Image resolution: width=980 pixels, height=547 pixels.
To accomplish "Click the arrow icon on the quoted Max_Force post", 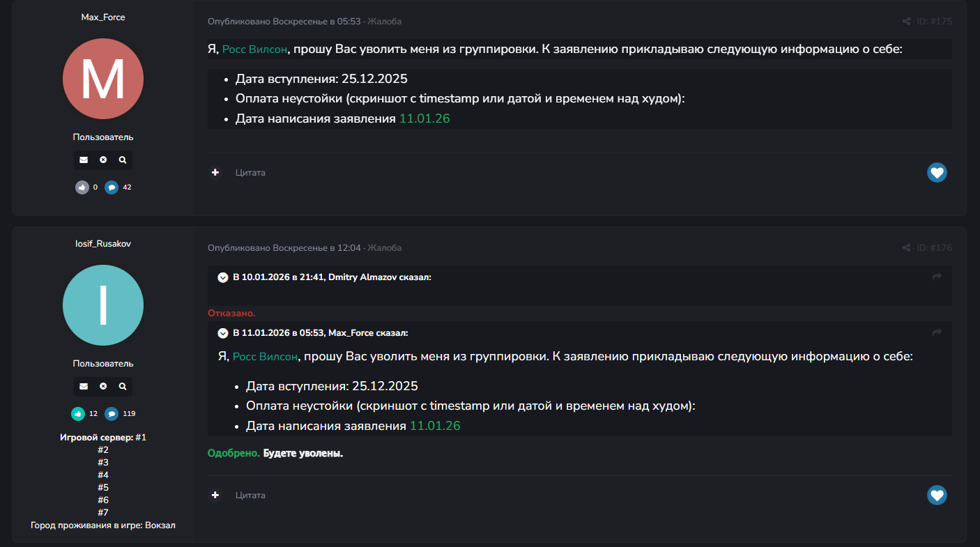I will (x=937, y=333).
